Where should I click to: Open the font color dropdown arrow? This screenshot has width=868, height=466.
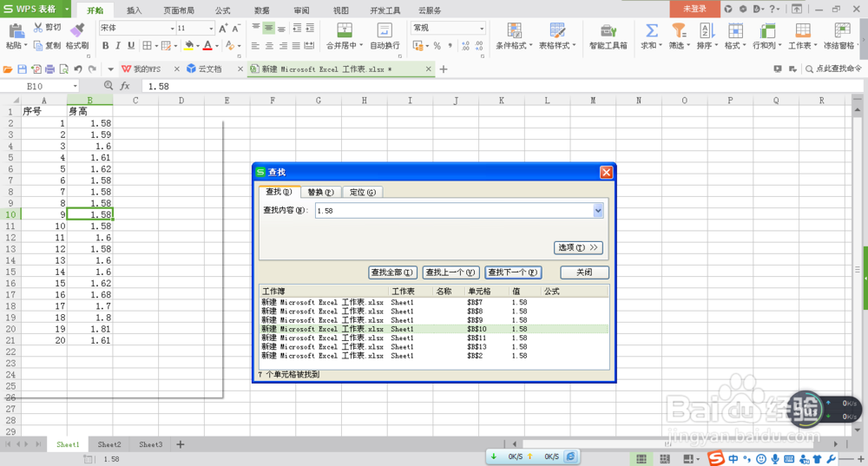pyautogui.click(x=217, y=46)
